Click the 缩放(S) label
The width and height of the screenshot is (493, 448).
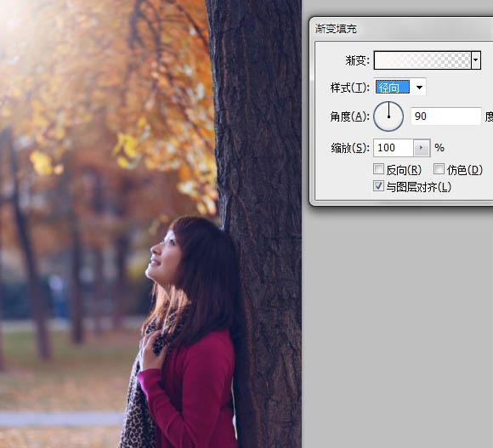350,148
